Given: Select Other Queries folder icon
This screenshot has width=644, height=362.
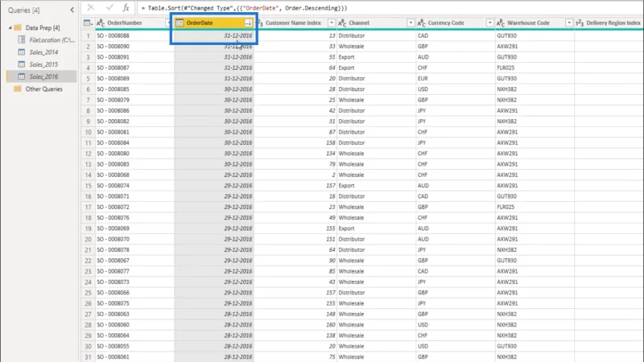Looking at the screenshot, I should click(18, 88).
